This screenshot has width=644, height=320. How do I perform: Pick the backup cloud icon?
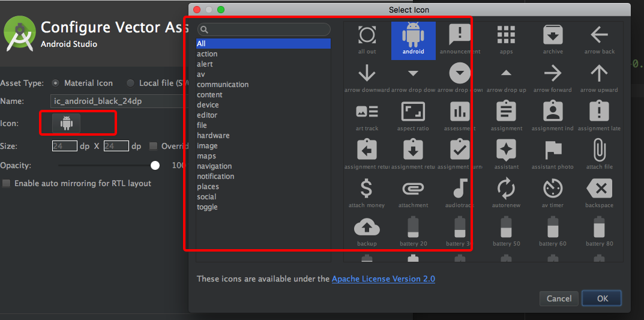click(x=367, y=227)
